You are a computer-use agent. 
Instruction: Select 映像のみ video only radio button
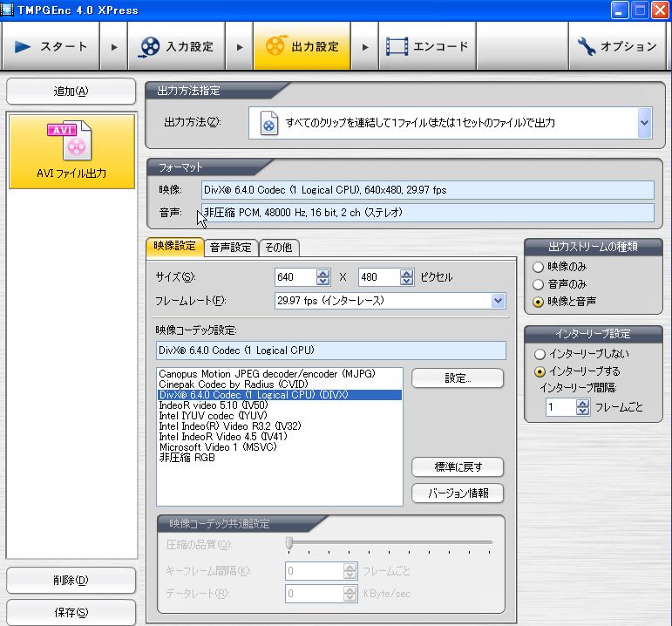tap(539, 267)
